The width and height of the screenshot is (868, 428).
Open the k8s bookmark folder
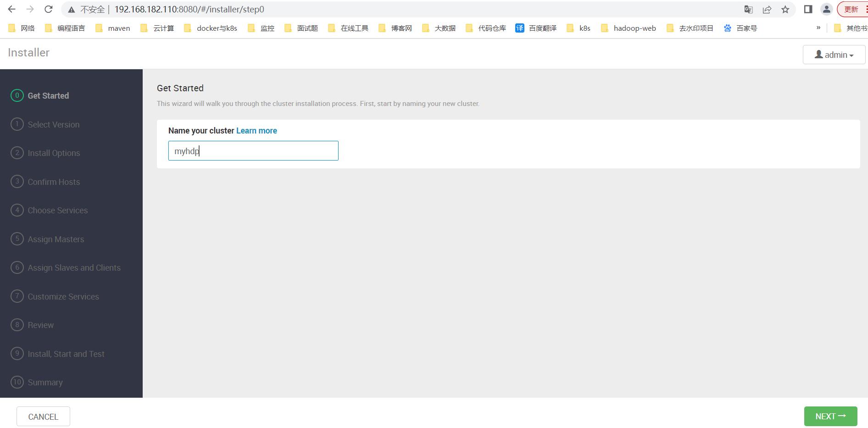579,28
